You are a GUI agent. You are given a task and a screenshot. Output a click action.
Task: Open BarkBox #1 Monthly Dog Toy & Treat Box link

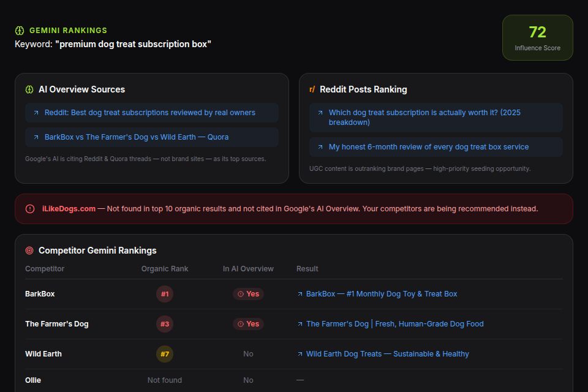pos(382,294)
